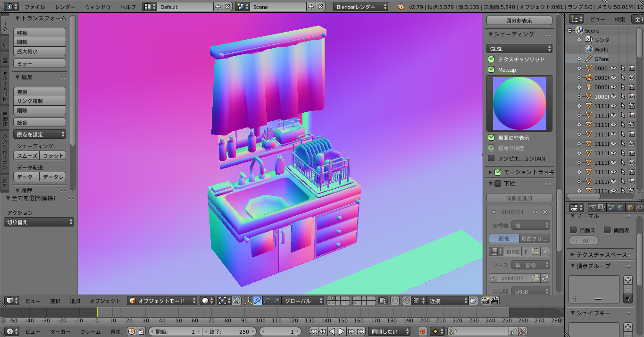Click the ミラー mirror button

point(40,63)
